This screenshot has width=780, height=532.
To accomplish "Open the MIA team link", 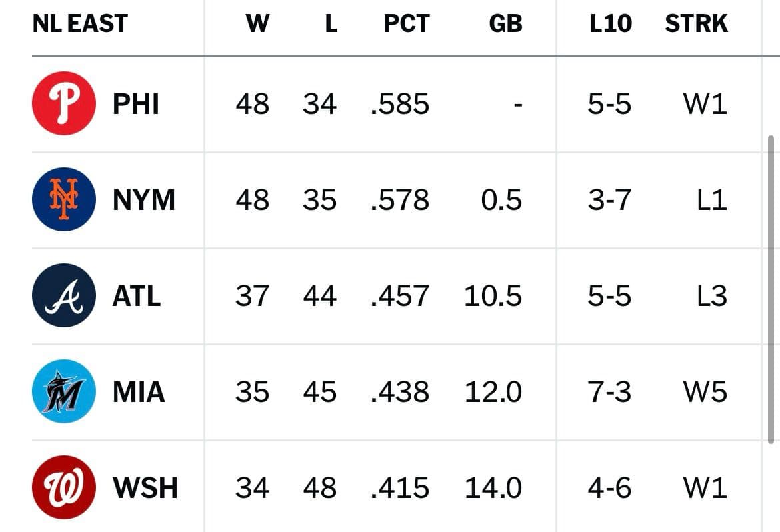I will 138,392.
